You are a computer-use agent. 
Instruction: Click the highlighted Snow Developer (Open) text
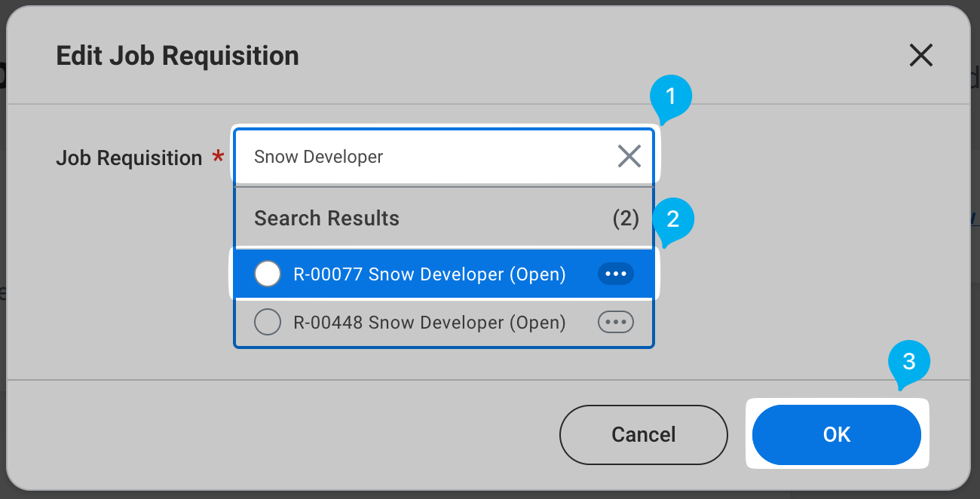click(467, 274)
